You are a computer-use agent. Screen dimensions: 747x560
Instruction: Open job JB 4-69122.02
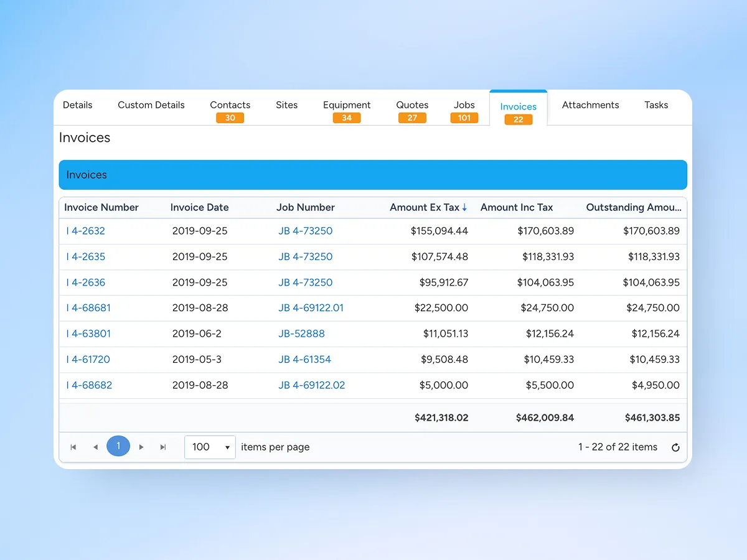tap(312, 385)
